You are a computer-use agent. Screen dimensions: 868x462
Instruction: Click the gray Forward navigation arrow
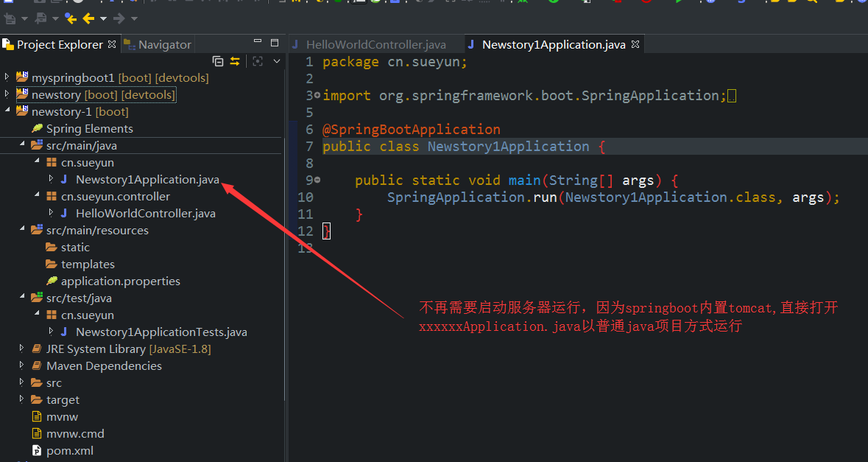pos(119,19)
